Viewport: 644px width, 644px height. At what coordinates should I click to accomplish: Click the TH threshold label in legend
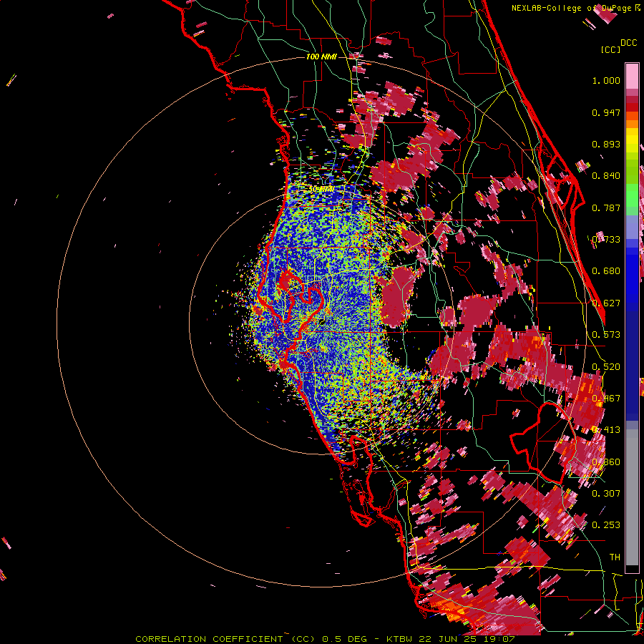click(615, 557)
